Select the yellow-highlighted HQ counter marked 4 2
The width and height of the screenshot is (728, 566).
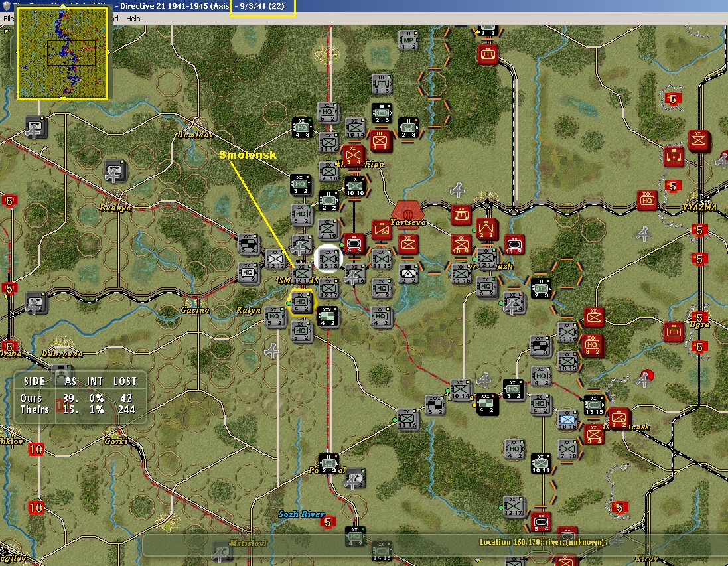(x=301, y=303)
